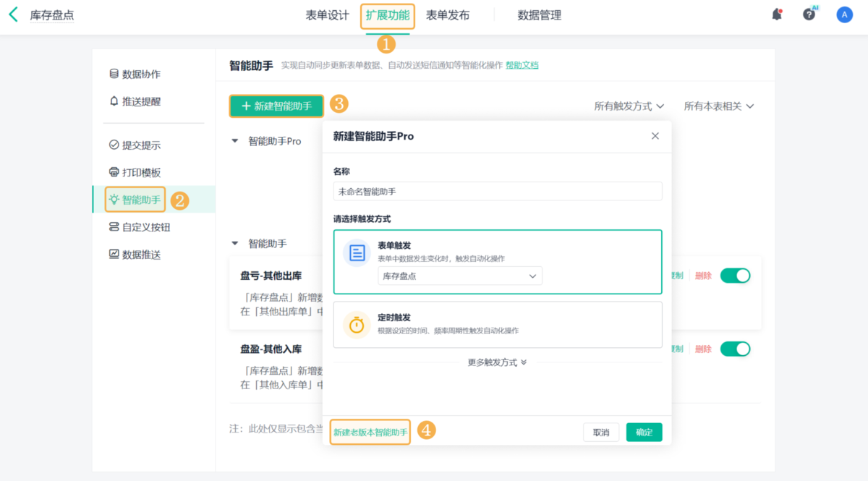The image size is (868, 481).
Task: Confirm with the 确定 button
Action: [644, 433]
